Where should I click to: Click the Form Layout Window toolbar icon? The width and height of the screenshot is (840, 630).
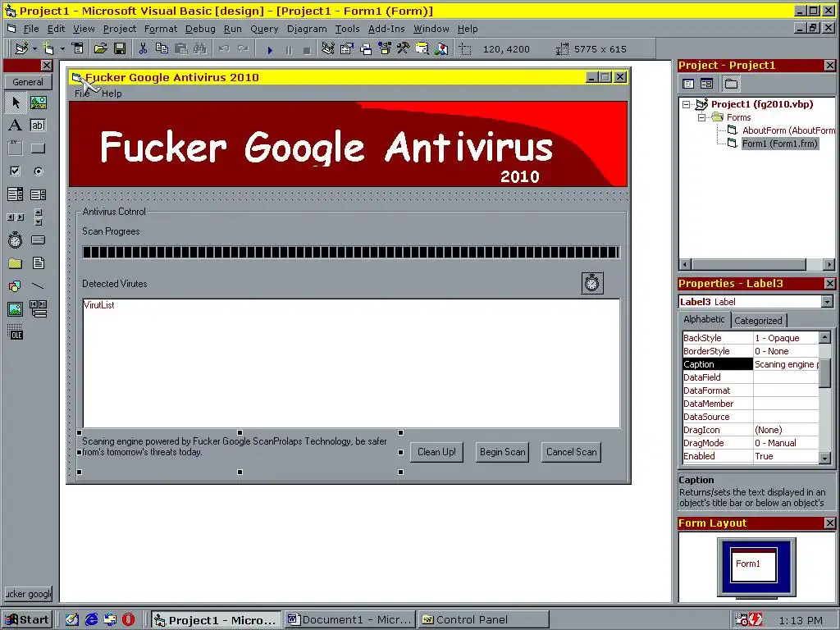[366, 48]
